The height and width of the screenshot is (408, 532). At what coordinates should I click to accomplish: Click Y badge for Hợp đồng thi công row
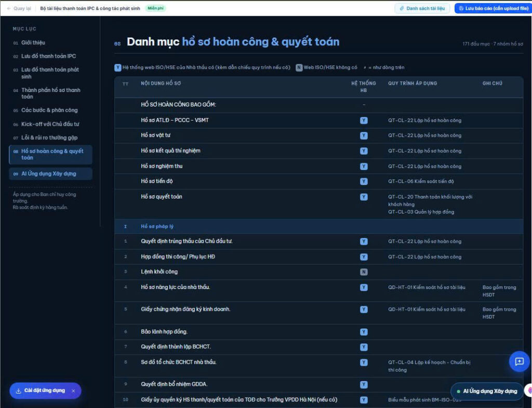pyautogui.click(x=364, y=257)
